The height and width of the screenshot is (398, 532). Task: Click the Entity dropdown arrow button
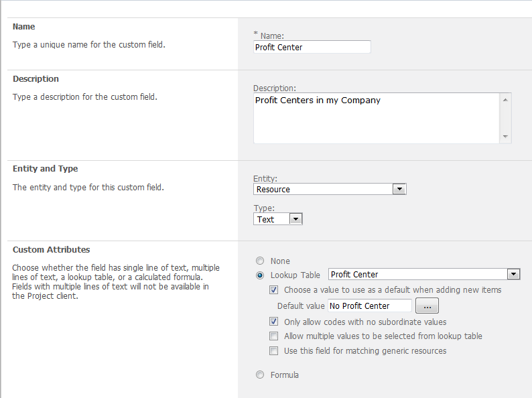tap(399, 190)
